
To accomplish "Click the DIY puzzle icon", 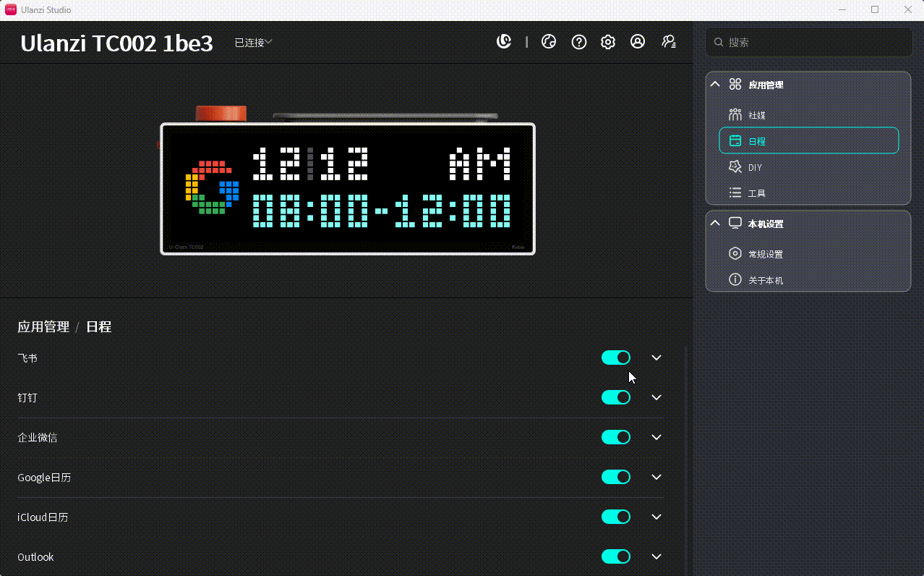I will [x=735, y=167].
